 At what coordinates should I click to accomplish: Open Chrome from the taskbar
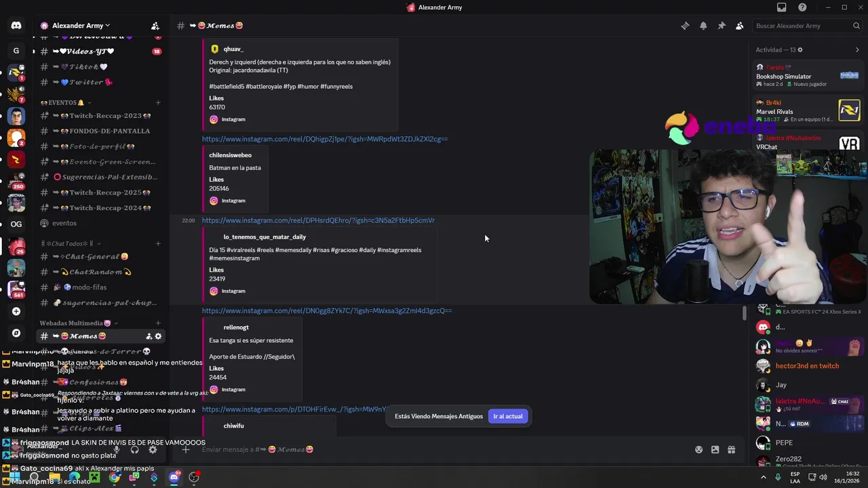(115, 477)
